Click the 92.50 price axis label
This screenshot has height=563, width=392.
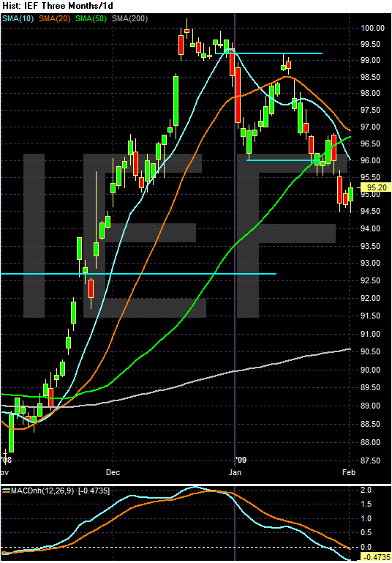pos(371,281)
